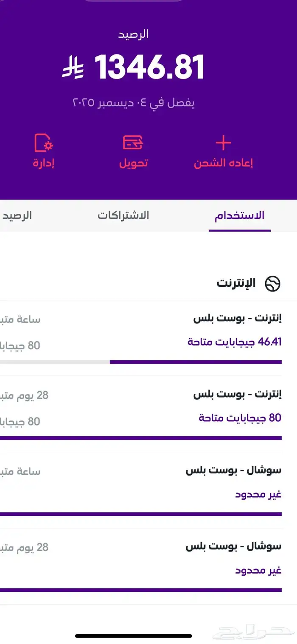The height and width of the screenshot is (644, 297).
Task: Tap the 4 December 2025 expiry date text
Action: pyautogui.click(x=134, y=103)
